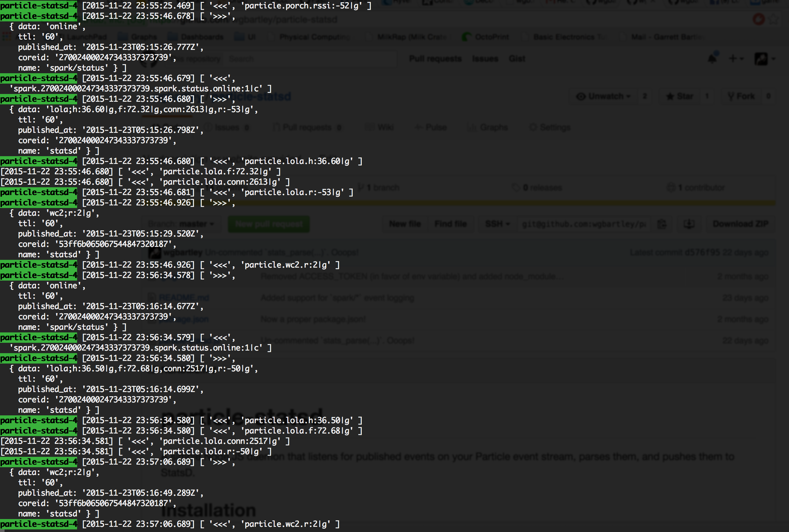Open the SSH protocol dropdown

pyautogui.click(x=496, y=224)
